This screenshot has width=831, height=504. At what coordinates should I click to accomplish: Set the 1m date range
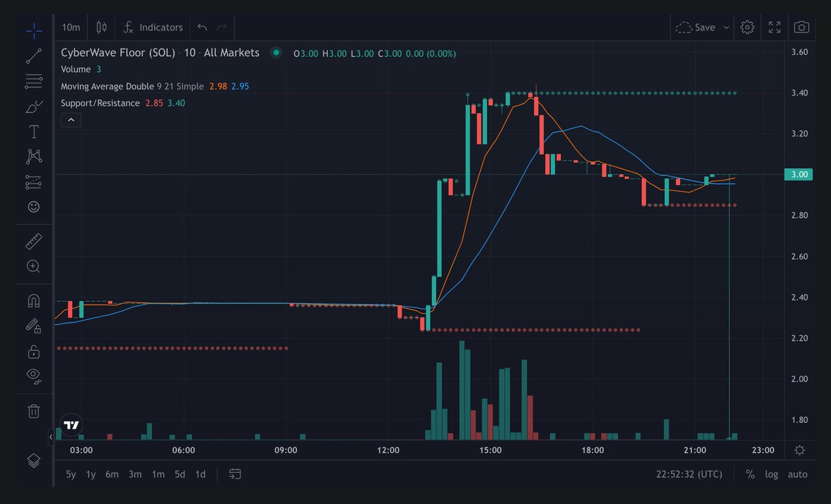158,474
